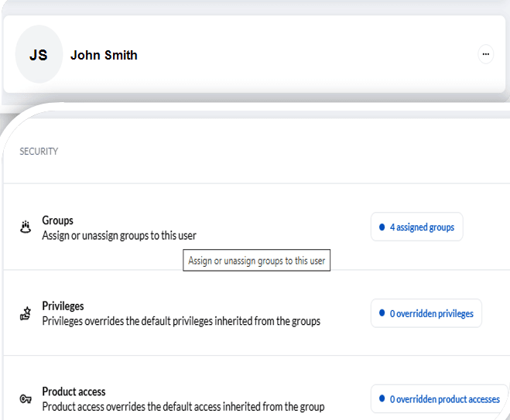Click the Privileges row title

coord(63,306)
